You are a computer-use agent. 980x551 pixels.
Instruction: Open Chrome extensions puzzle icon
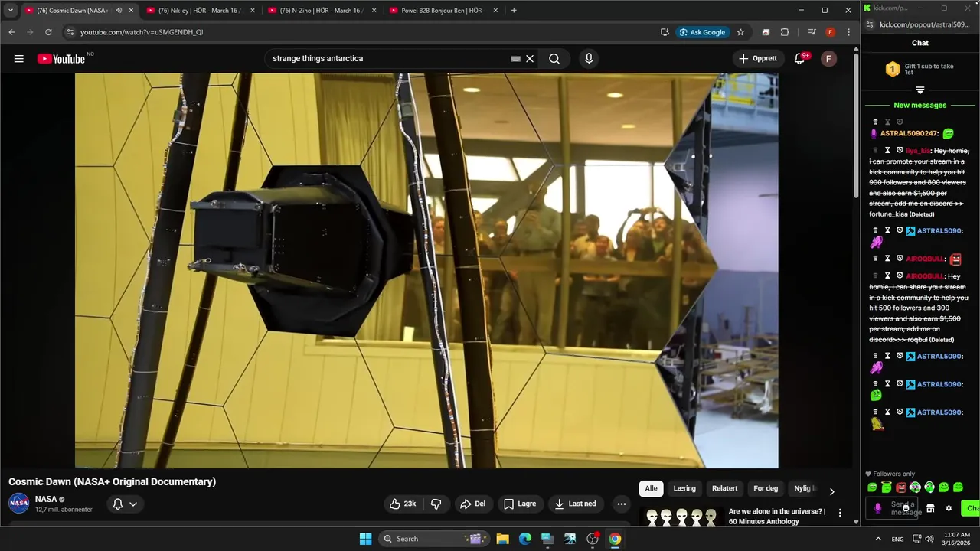(x=785, y=32)
